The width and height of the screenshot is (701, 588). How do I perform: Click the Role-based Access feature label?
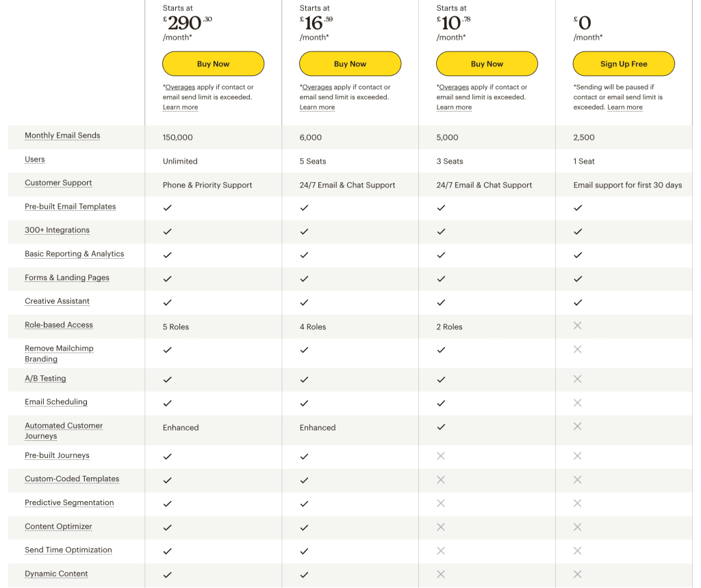pyautogui.click(x=59, y=325)
